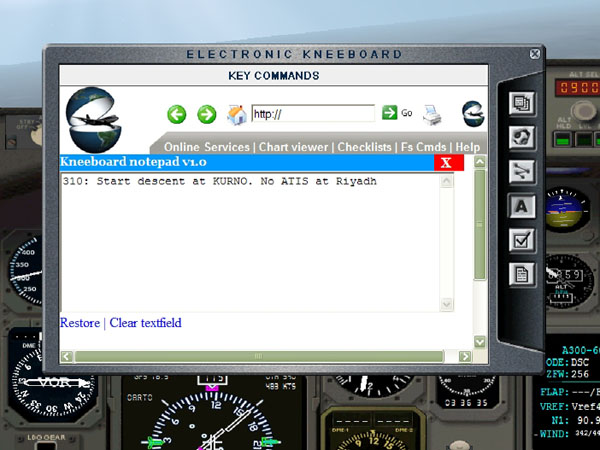The width and height of the screenshot is (600, 450).
Task: Click the textarea scroll up arrow
Action: coord(447,181)
